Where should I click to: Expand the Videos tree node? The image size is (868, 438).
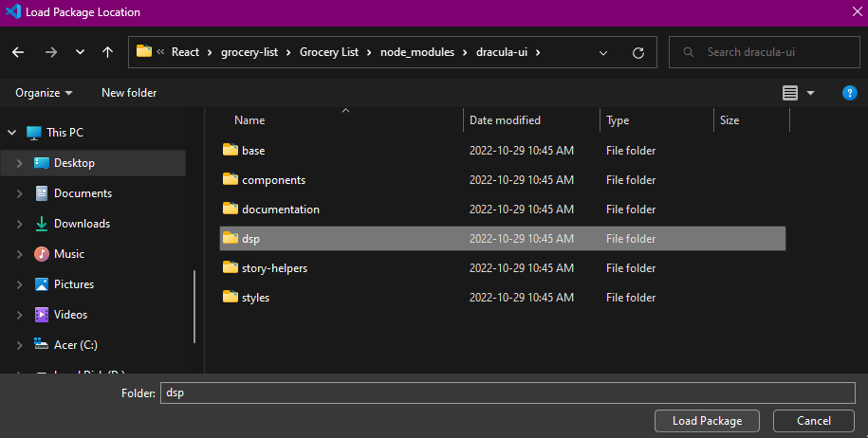pos(19,315)
